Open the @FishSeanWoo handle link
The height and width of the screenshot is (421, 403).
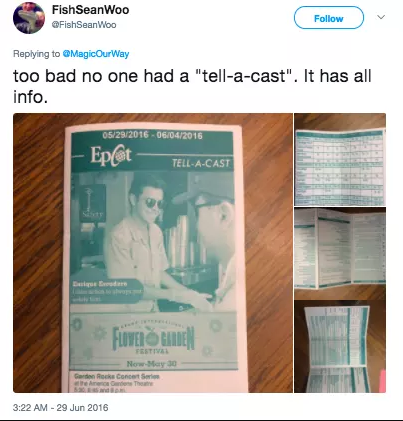tap(84, 25)
